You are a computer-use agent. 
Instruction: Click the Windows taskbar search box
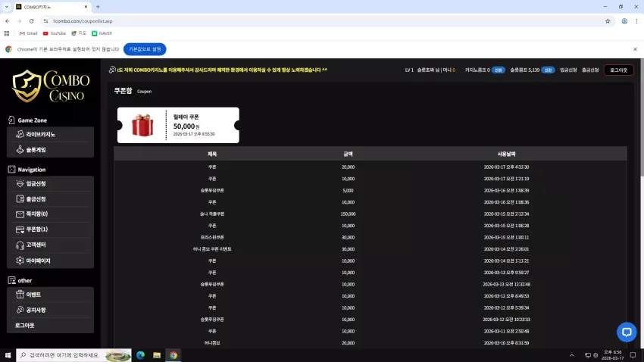74,355
